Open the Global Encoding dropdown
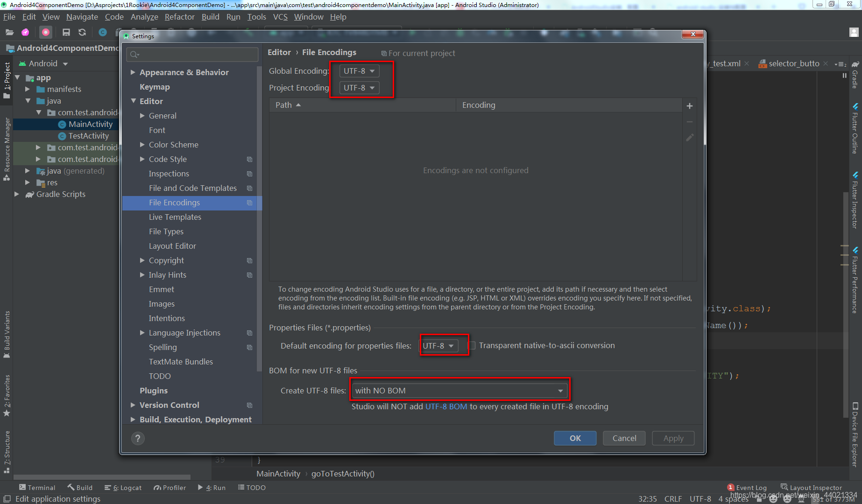 359,71
